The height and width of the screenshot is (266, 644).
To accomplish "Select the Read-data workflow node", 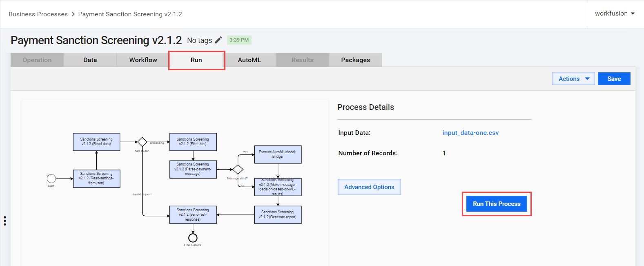I will pyautogui.click(x=96, y=142).
